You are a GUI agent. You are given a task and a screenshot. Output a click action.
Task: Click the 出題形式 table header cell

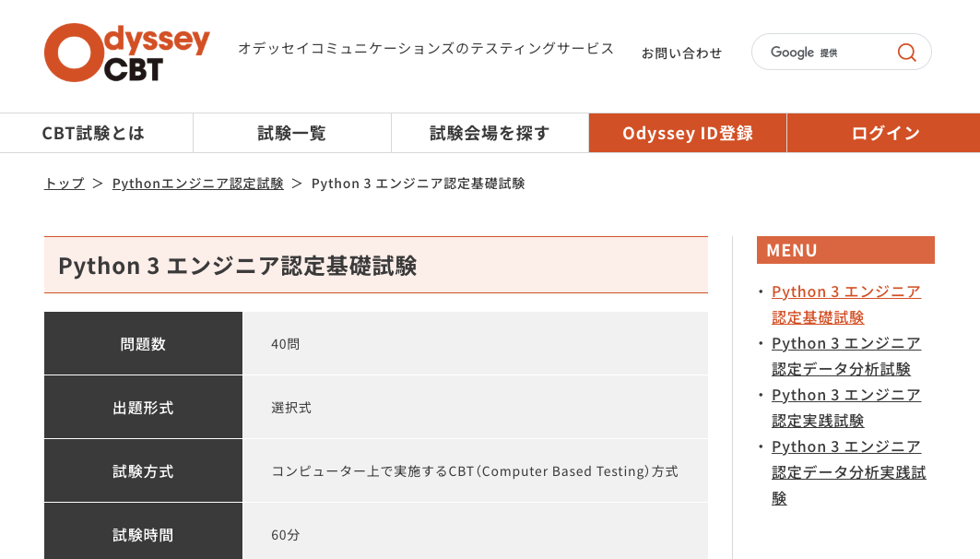[x=143, y=407]
